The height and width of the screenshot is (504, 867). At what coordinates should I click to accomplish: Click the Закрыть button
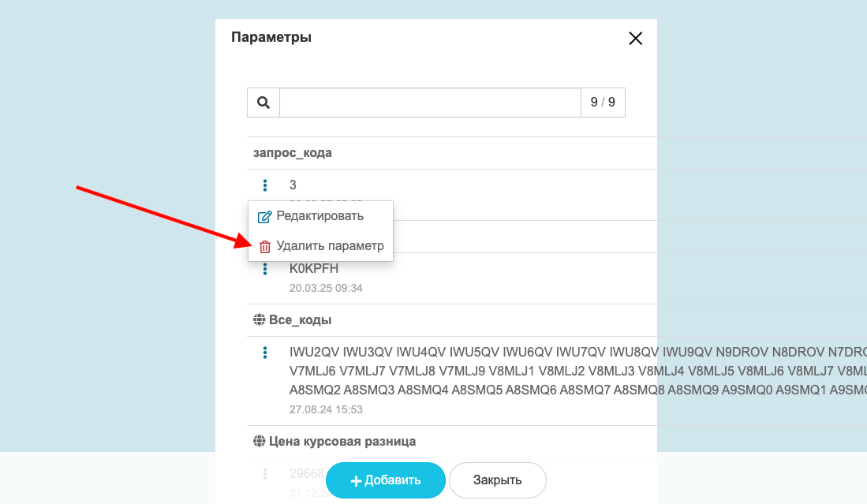click(x=498, y=480)
